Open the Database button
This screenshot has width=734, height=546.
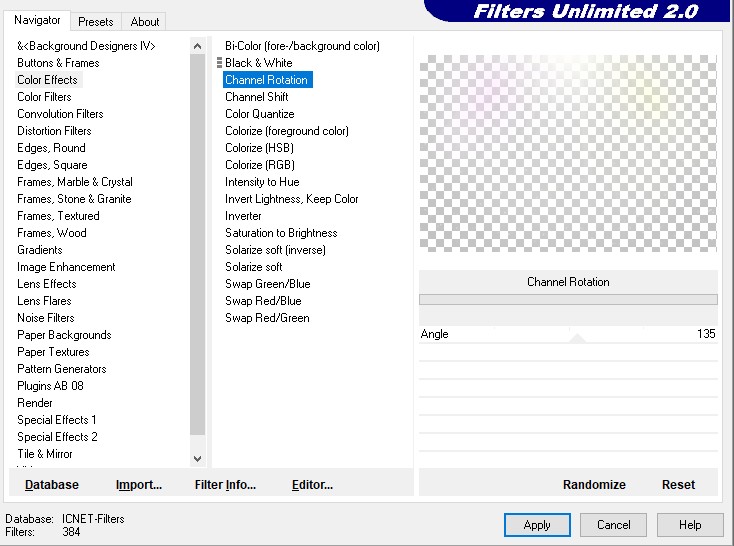pyautogui.click(x=51, y=485)
